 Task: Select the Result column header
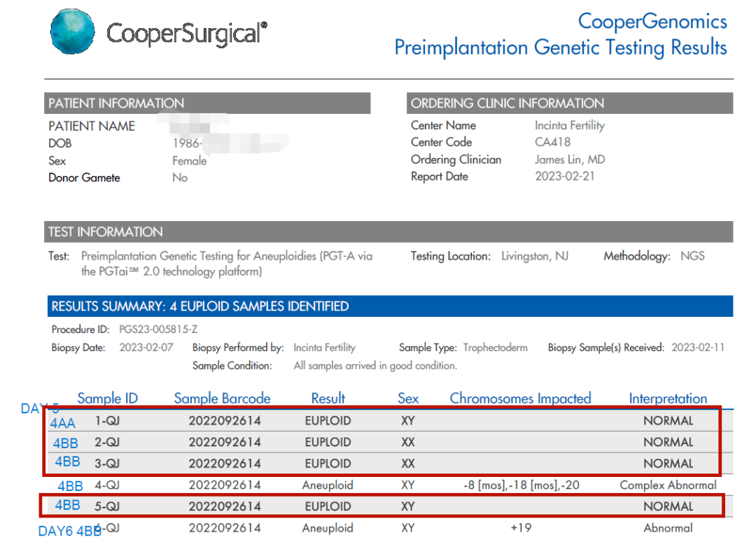[x=328, y=399]
